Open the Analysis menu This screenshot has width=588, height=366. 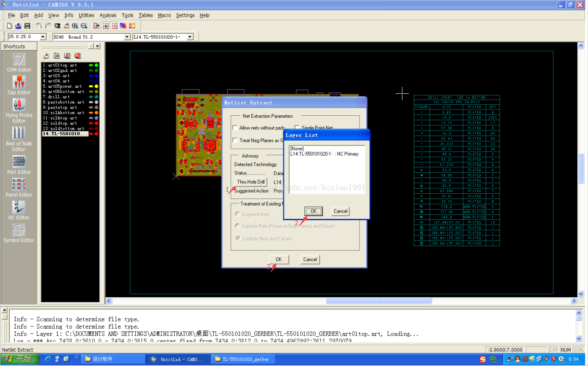click(108, 15)
